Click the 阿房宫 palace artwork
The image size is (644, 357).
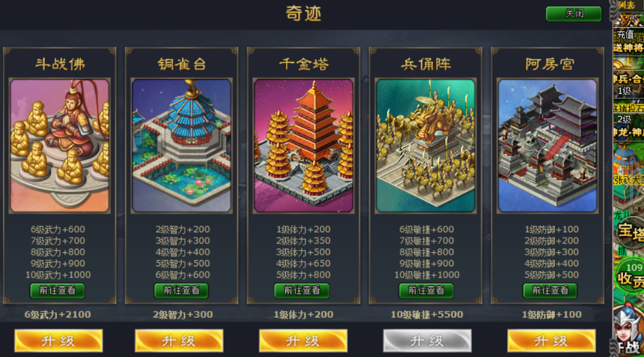(x=547, y=146)
